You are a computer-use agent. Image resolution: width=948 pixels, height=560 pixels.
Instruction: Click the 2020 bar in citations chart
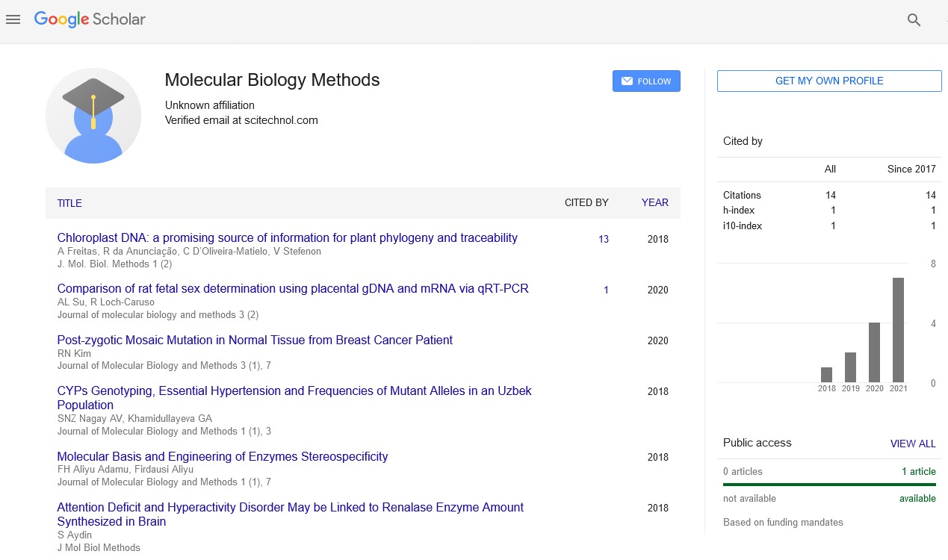tap(875, 352)
